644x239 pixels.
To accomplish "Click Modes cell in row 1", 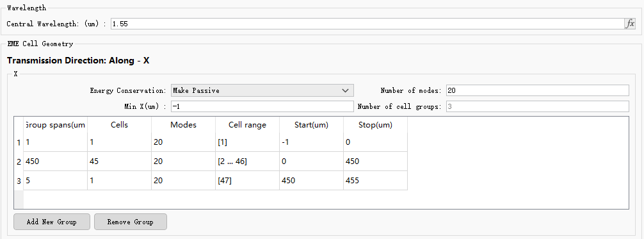I will (183, 142).
